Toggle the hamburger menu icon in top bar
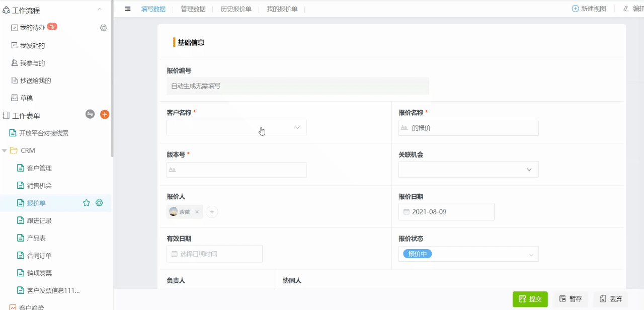The width and height of the screenshot is (644, 310). (x=128, y=9)
